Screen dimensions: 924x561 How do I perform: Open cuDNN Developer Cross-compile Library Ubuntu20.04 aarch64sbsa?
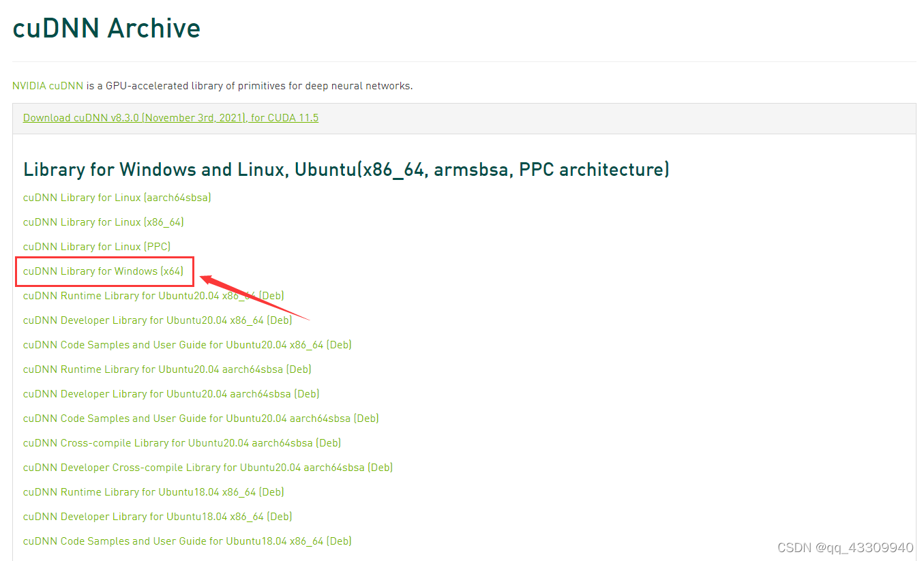[x=208, y=468]
